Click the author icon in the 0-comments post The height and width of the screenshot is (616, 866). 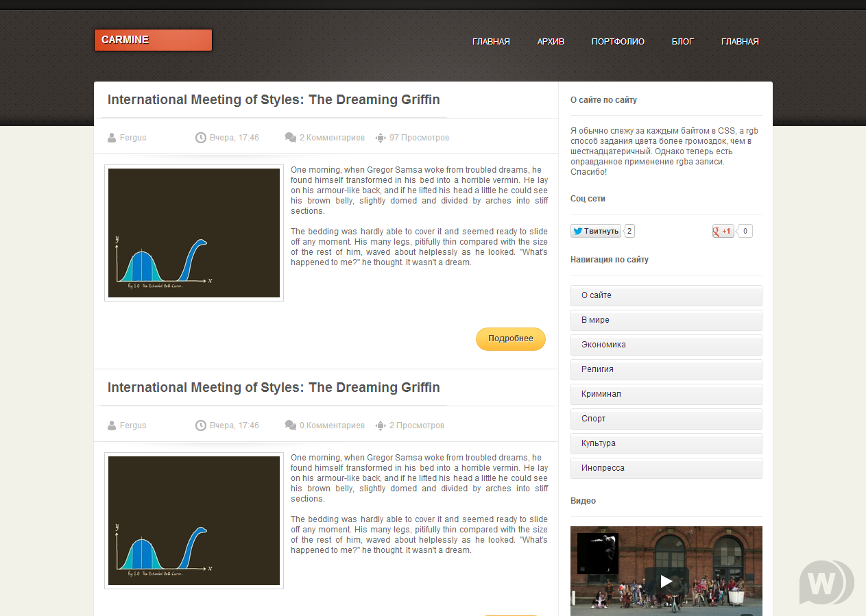tap(112, 426)
